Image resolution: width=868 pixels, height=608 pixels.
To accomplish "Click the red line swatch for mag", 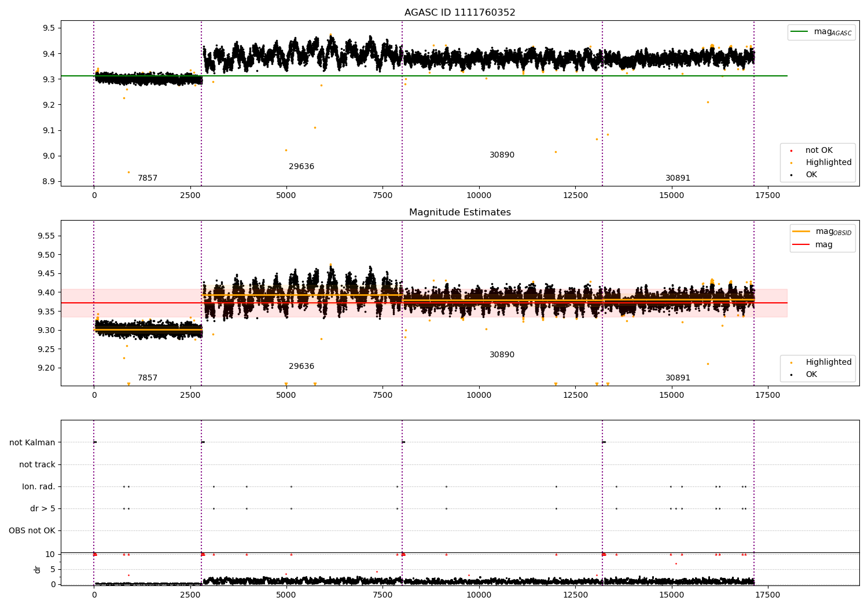I will (x=801, y=245).
